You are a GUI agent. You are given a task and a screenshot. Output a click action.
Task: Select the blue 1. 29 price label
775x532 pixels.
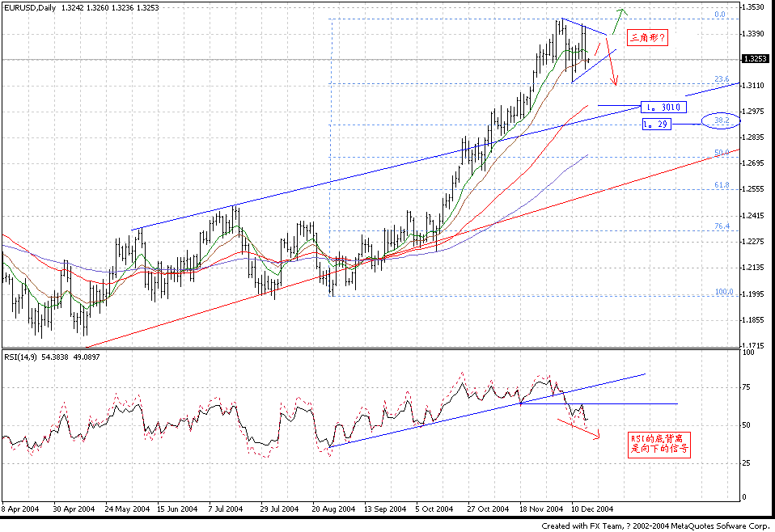pos(657,124)
